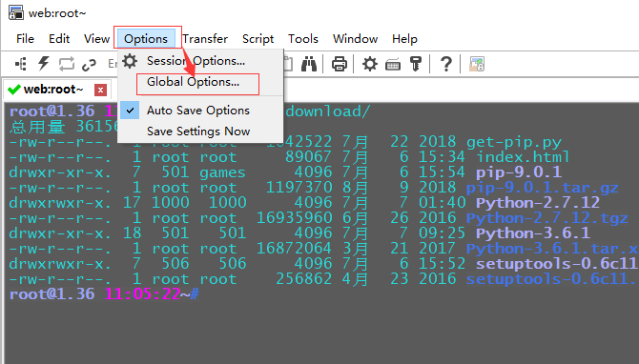Click the setuptools-0.6c11 directory on the drwxrwxr-x row
639x364 pixels.
coord(557,264)
